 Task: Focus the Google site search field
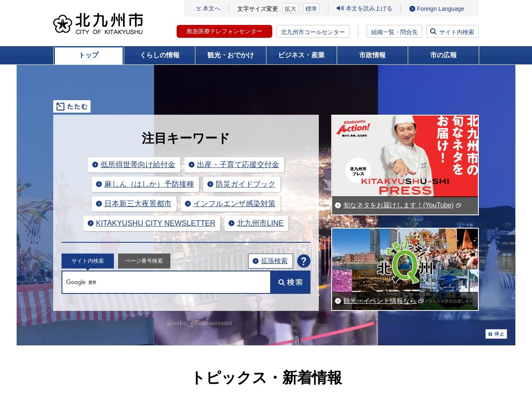coord(166,282)
